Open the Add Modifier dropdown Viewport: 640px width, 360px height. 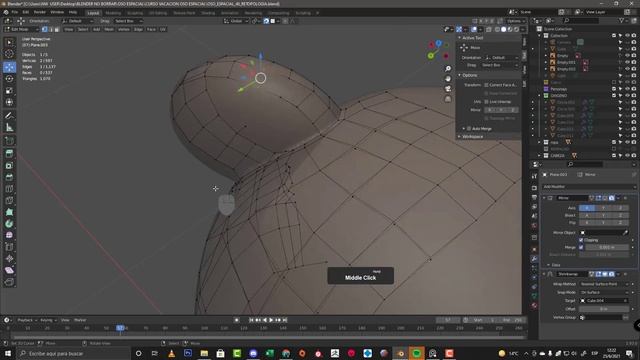click(x=589, y=187)
